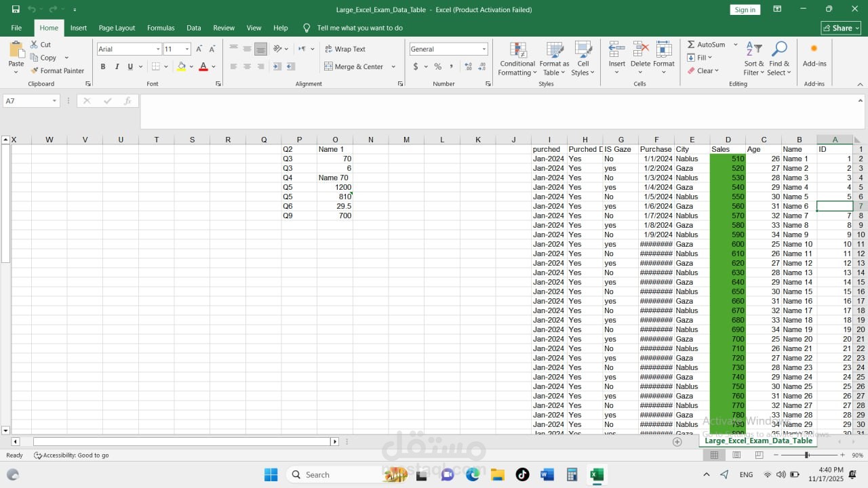The width and height of the screenshot is (868, 488).
Task: Open the Format Painter
Action: point(58,70)
